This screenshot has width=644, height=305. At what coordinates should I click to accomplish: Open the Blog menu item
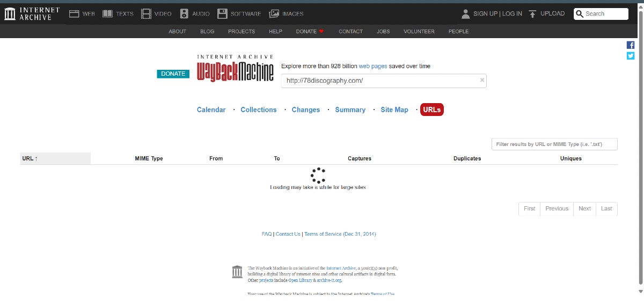[207, 32]
